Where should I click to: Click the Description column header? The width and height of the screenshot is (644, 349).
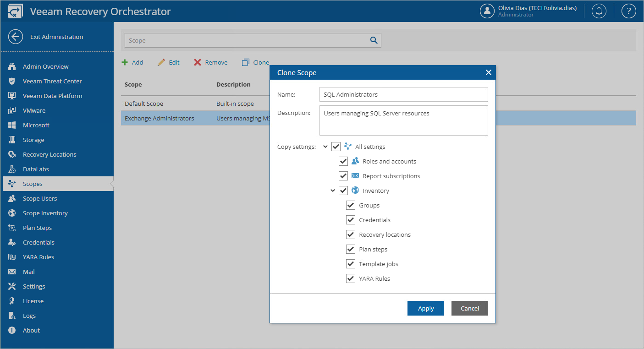(x=233, y=84)
